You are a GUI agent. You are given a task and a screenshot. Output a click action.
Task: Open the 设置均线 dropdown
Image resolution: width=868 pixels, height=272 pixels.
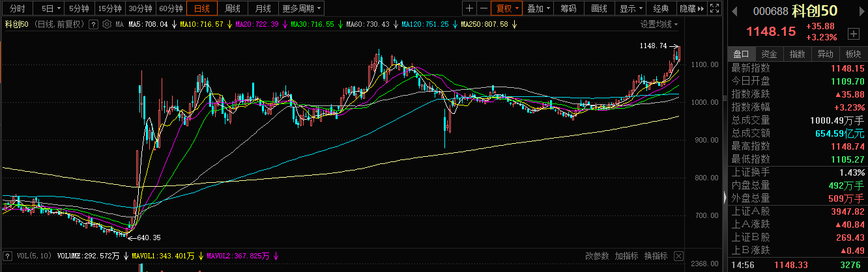coord(659,24)
